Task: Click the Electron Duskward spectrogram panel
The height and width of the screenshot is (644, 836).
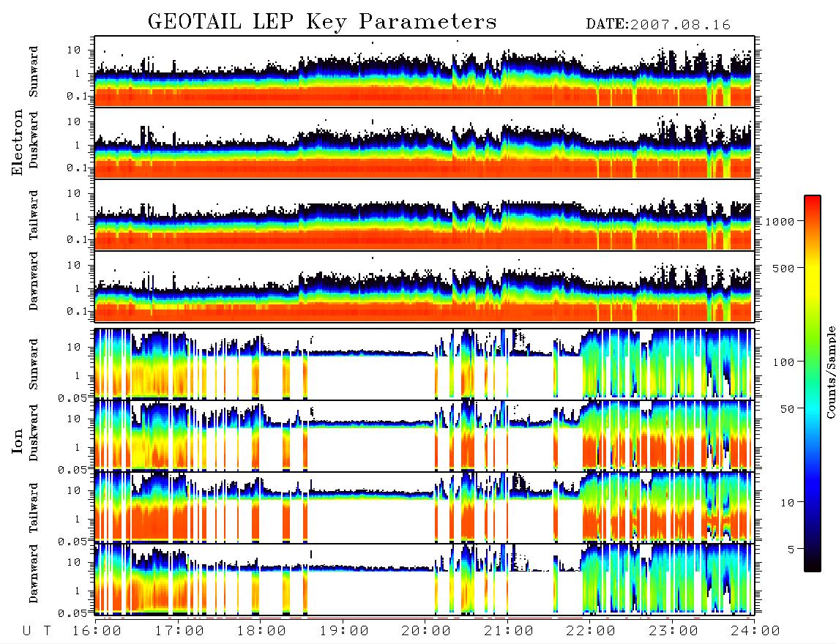Action: [x=425, y=143]
